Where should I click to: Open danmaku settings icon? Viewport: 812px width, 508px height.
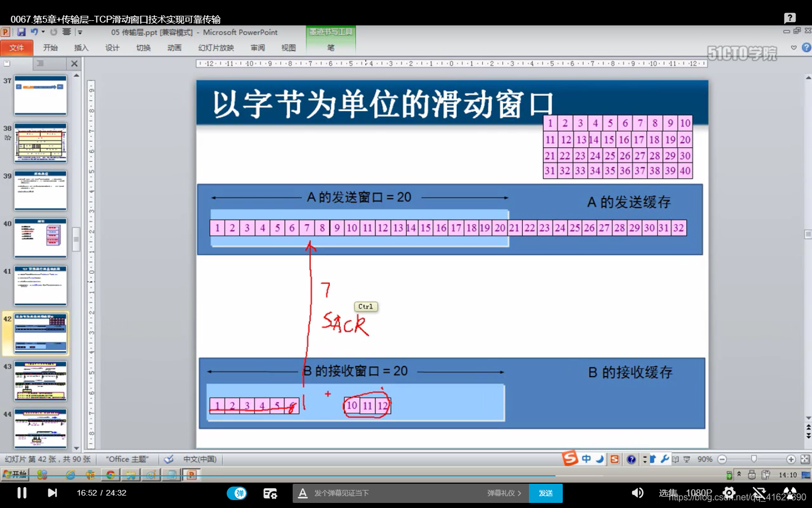click(x=270, y=493)
